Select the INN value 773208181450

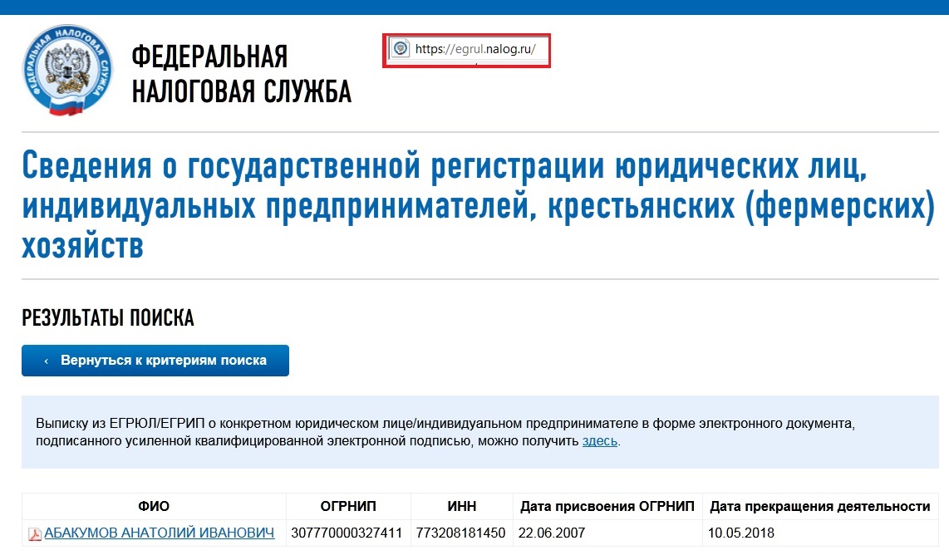(x=460, y=533)
